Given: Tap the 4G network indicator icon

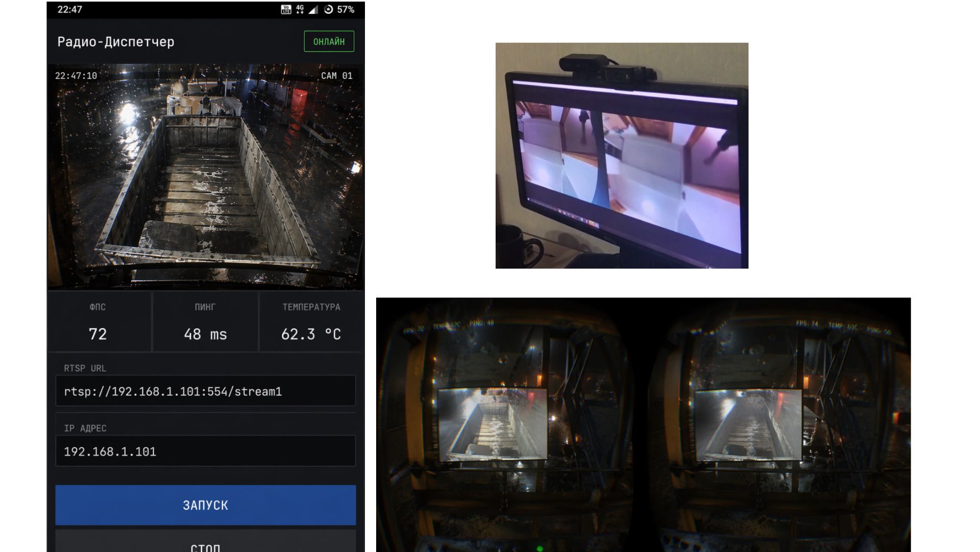Looking at the screenshot, I should 300,9.
